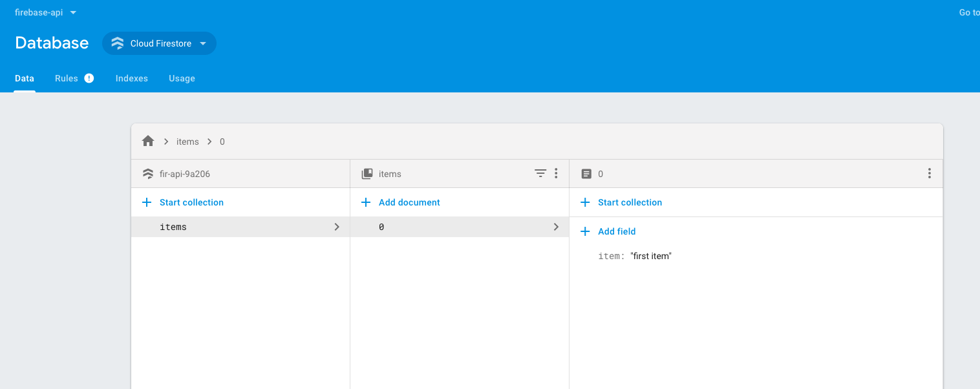Select the item field value "first item"
Viewport: 980px width, 389px height.
point(651,256)
